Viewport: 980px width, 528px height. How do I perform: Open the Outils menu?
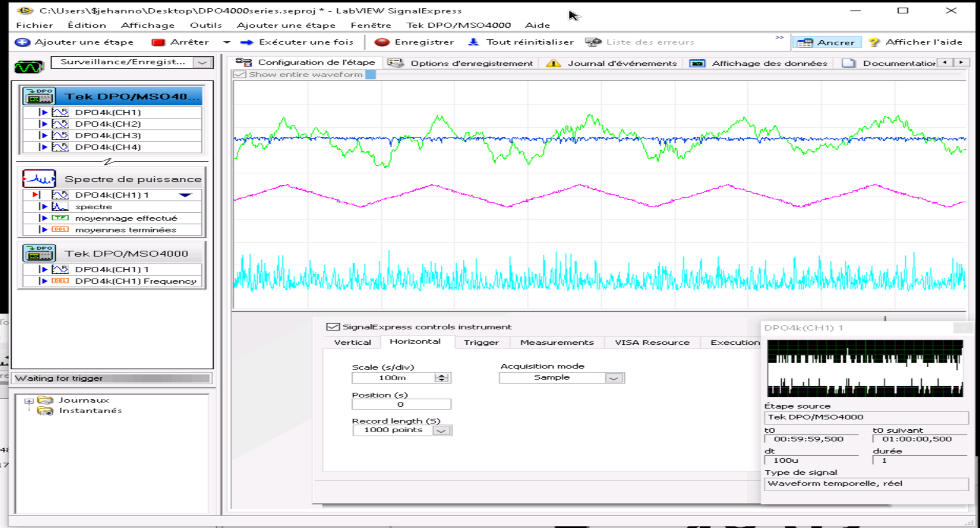click(x=206, y=25)
